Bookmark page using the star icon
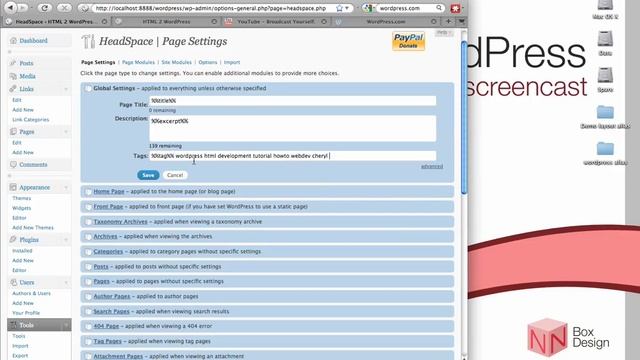This screenshot has height=360, width=640. coord(339,8)
